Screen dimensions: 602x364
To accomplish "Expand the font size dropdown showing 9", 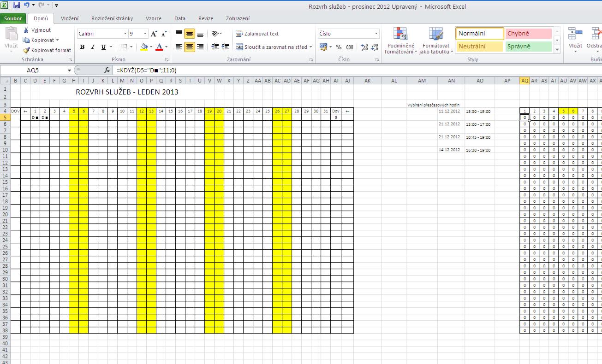I will 145,34.
